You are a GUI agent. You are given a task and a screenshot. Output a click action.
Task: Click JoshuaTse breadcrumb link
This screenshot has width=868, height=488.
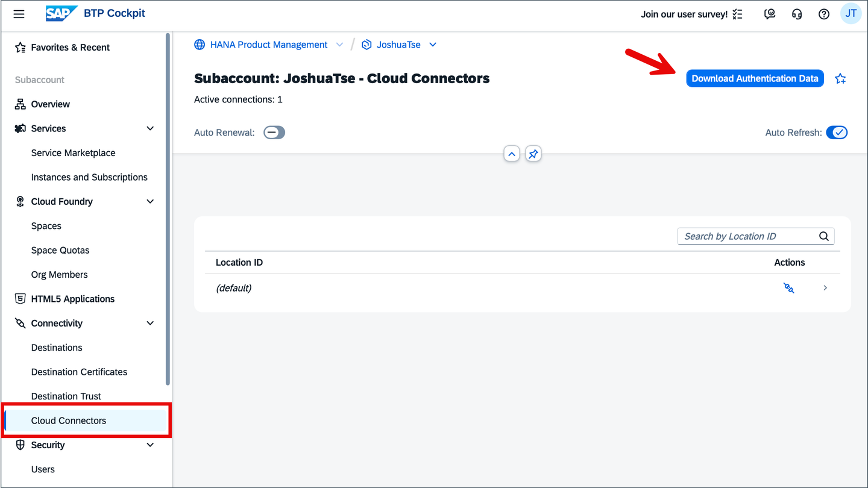pos(398,45)
